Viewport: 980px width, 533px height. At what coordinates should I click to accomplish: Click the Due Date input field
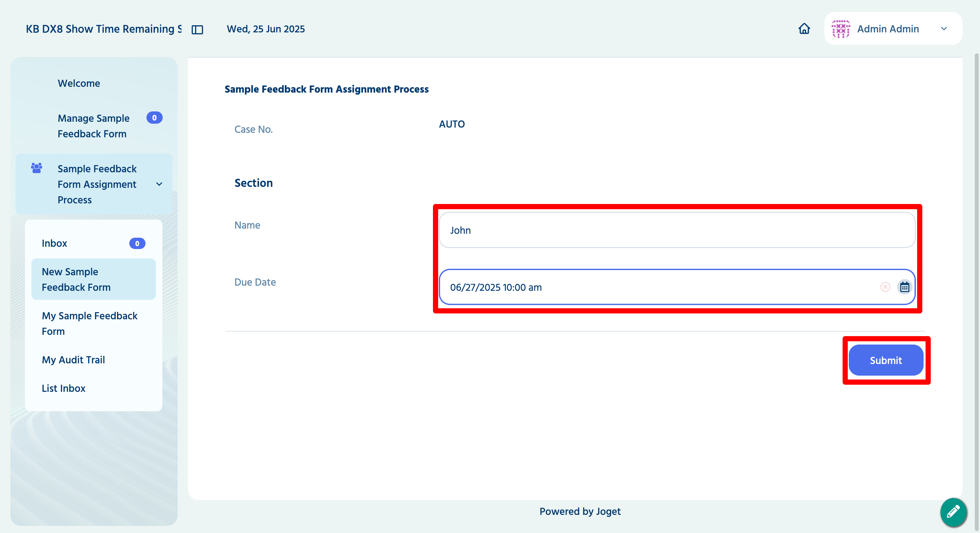[677, 287]
